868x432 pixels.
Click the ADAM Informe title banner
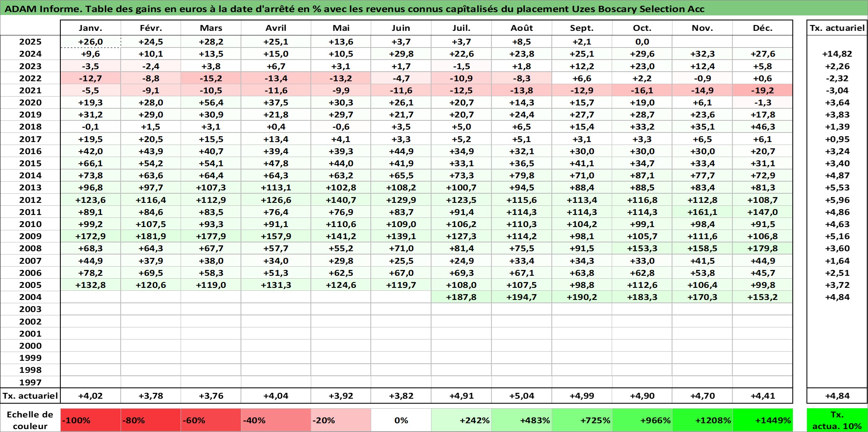pos(434,8)
